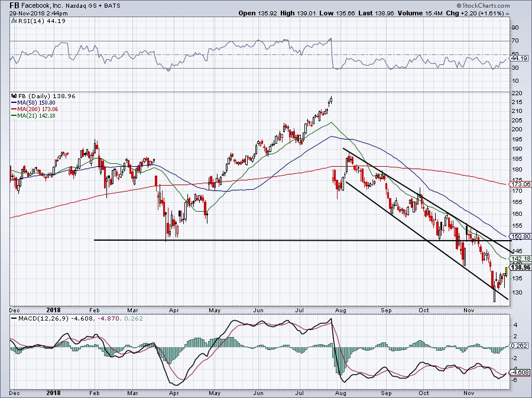Click the MA(50) 150.80 legend text
Image resolution: width=532 pixels, height=398 pixels.
[x=36, y=103]
